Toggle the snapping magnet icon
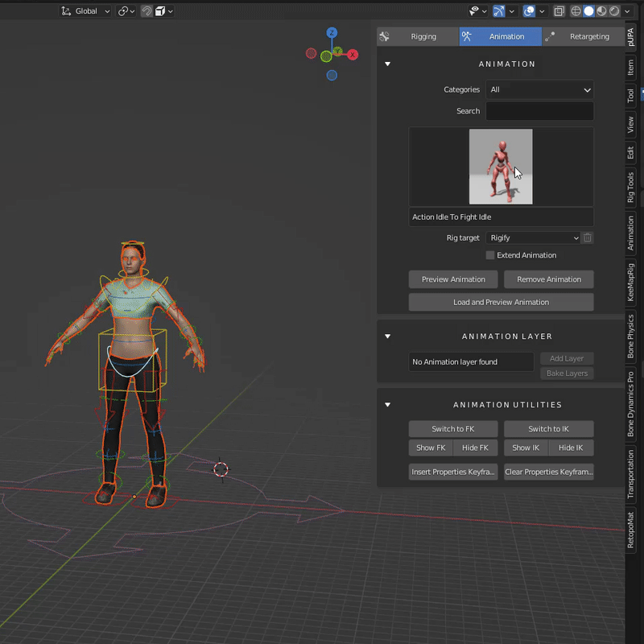644x644 pixels. point(147,11)
